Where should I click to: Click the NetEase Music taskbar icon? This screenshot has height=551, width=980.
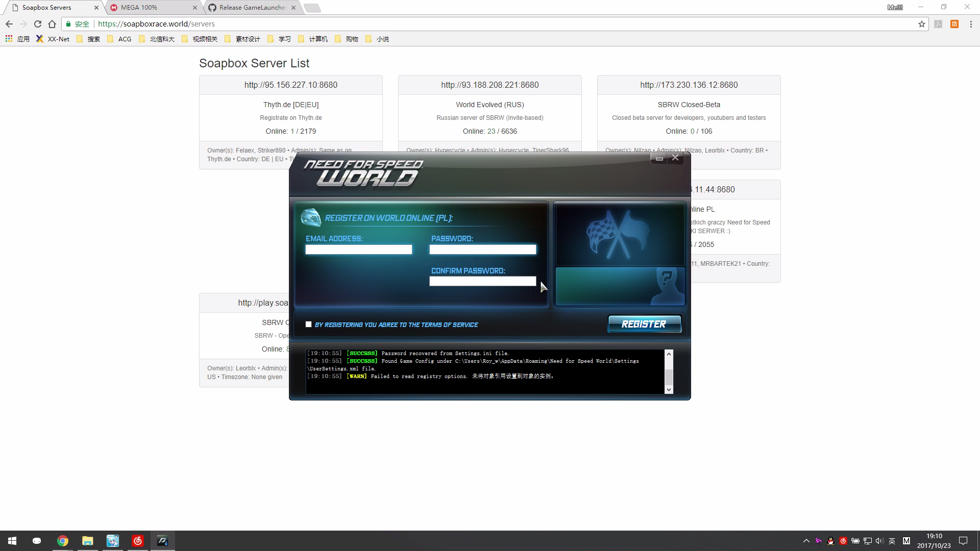138,541
